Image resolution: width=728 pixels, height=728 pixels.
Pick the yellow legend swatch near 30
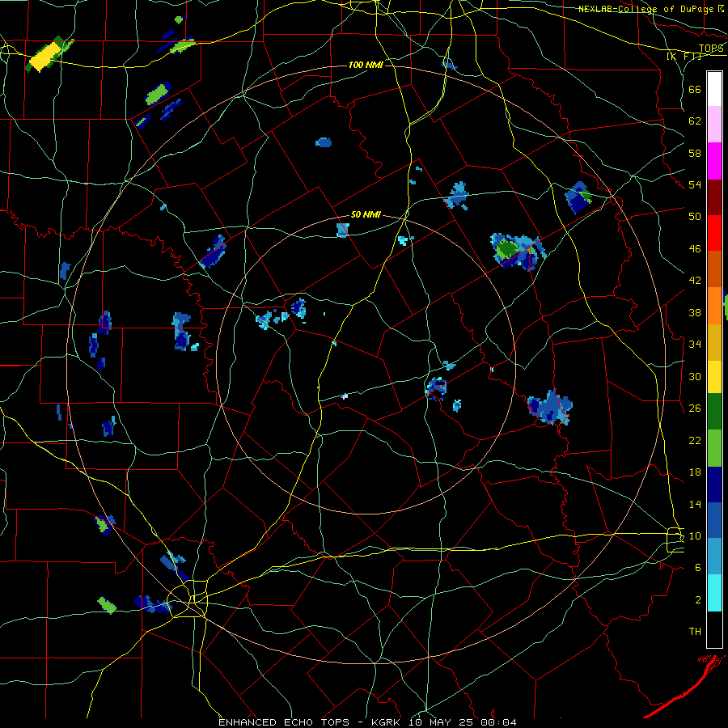pos(714,376)
